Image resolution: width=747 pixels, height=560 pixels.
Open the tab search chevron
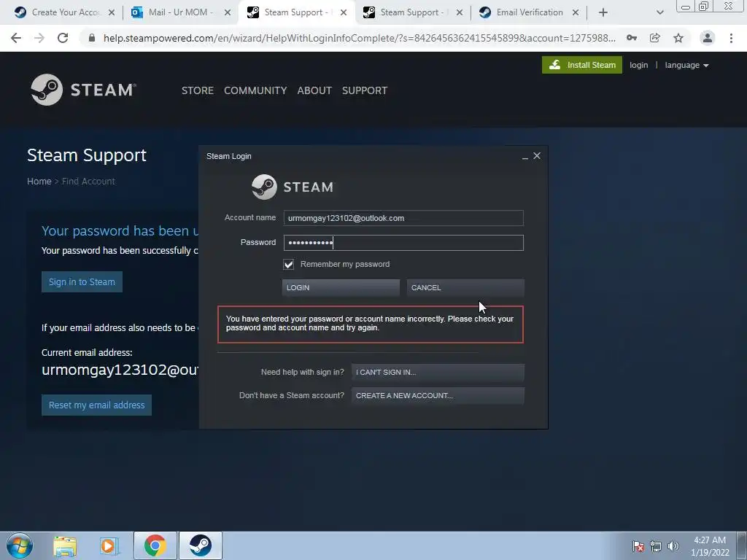coord(659,12)
